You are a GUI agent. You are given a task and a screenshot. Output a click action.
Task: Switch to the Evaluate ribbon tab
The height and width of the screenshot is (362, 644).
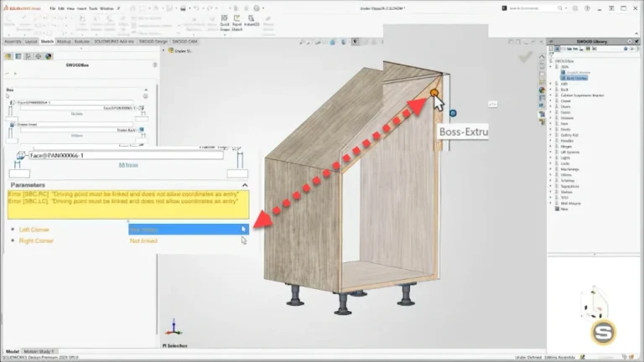coord(81,41)
